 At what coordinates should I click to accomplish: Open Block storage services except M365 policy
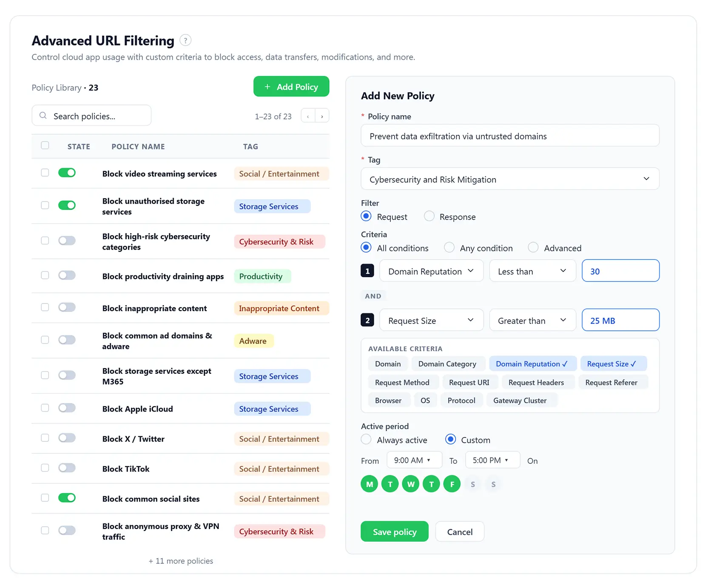[x=156, y=376]
